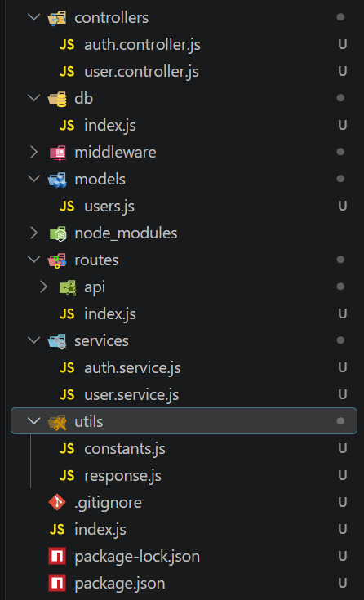The width and height of the screenshot is (364, 600).
Task: Click the utils tools folder icon
Action: 57,422
